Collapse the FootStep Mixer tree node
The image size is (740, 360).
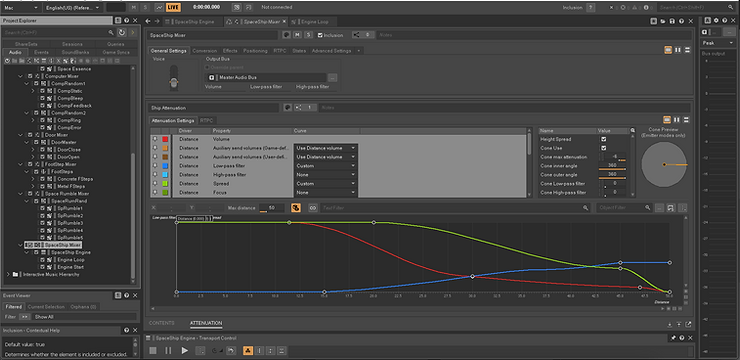click(20, 164)
